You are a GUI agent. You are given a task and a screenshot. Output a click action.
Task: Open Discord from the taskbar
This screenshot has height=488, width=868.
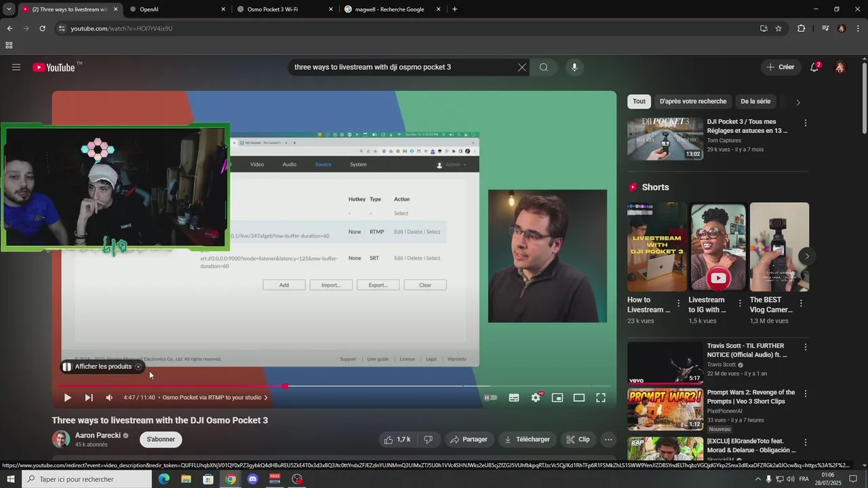(x=253, y=479)
